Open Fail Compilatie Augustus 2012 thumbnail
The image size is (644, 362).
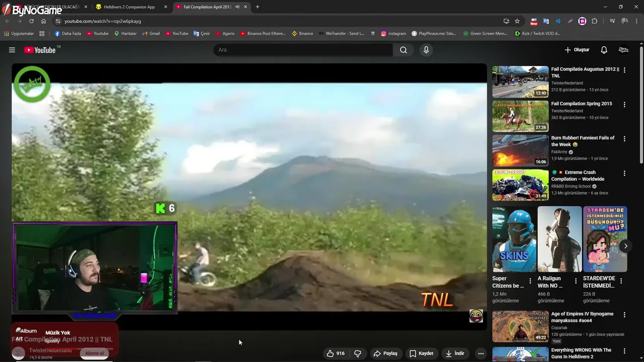pyautogui.click(x=520, y=81)
